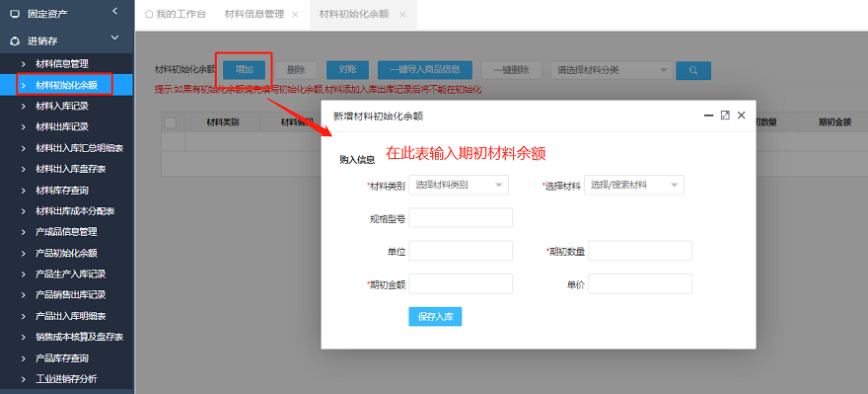
Task: Focus the 单位 input field
Action: 461,251
